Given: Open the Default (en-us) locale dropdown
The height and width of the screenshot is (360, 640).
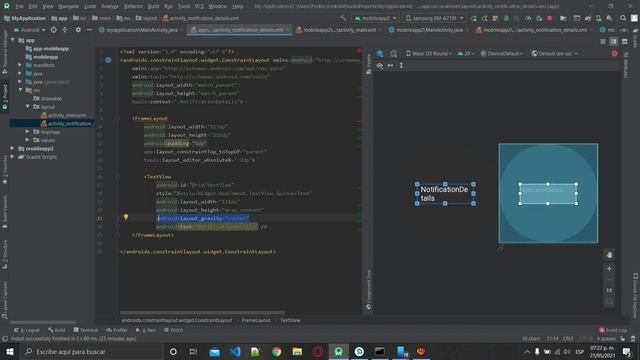Looking at the screenshot, I should click(555, 53).
